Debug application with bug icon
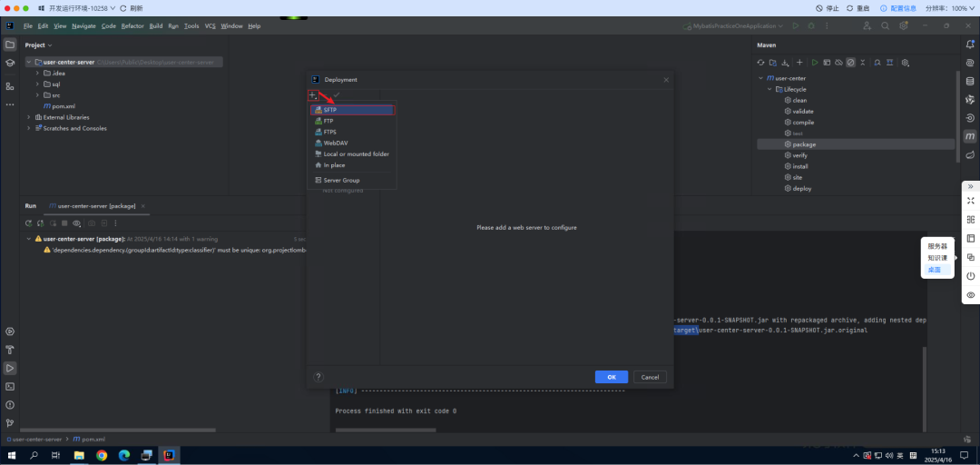This screenshot has width=980, height=465. click(x=811, y=25)
